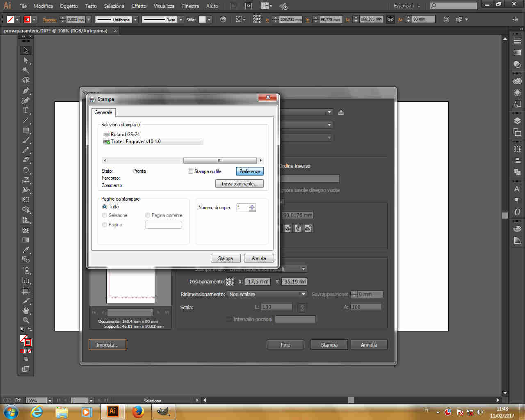Select the Selezione radio button

coord(105,215)
